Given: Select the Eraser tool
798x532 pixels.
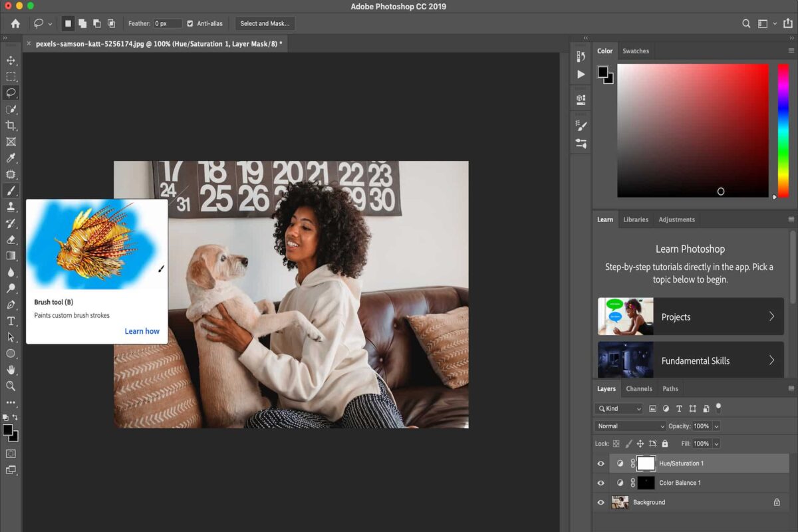Looking at the screenshot, I should 11,239.
